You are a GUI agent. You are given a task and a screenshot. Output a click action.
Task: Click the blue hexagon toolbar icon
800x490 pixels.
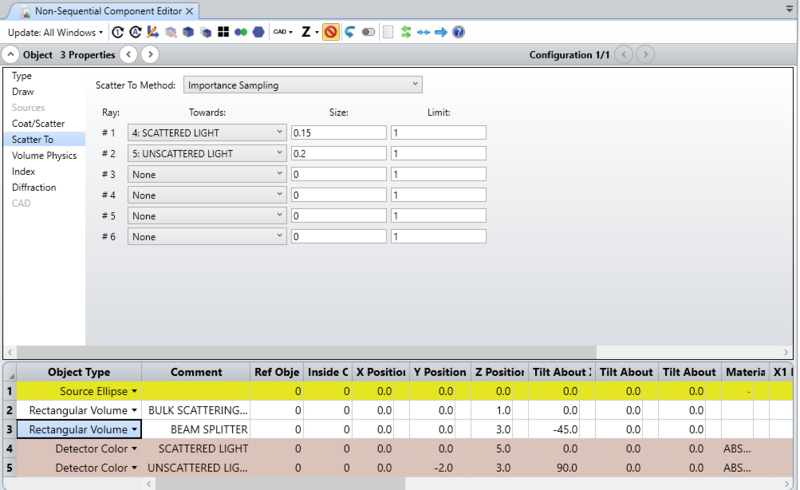(259, 32)
